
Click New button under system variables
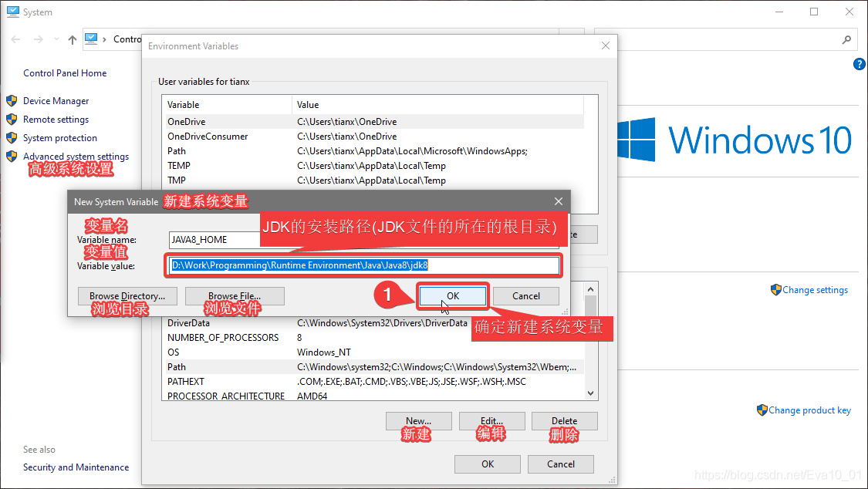pos(418,421)
